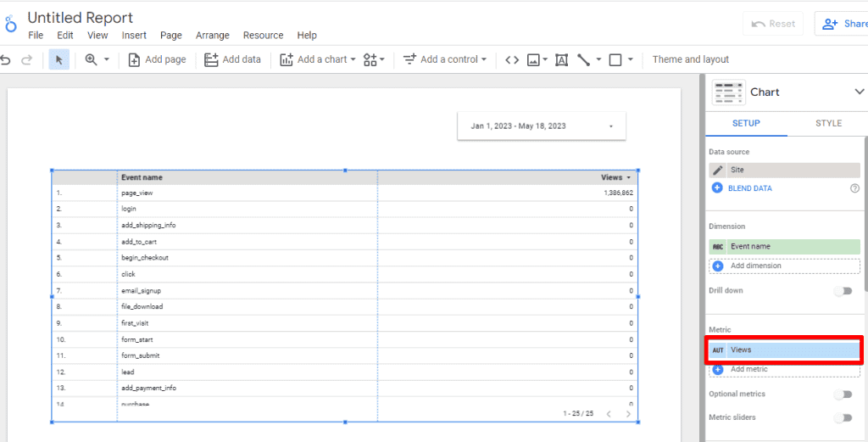
Task: Open the date range control dropdown
Action: coord(542,126)
